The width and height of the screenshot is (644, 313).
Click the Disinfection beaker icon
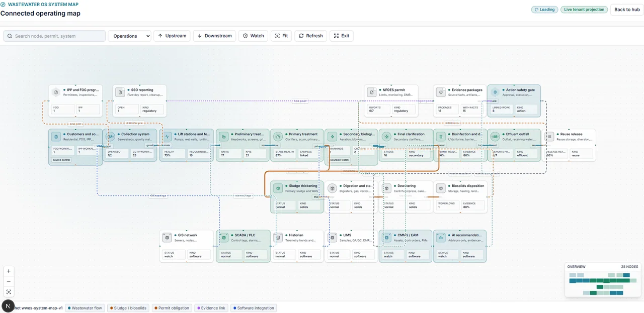[441, 137]
